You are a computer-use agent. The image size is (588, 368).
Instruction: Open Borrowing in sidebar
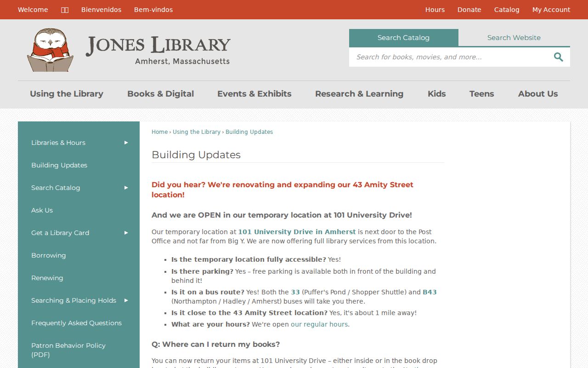tap(48, 255)
